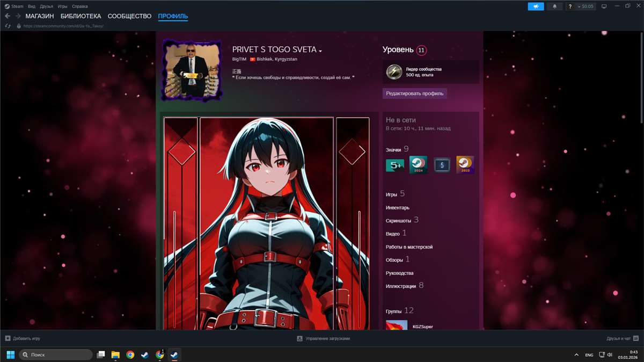Open the Steam 2024 replay badge
644x362 pixels.
418,165
